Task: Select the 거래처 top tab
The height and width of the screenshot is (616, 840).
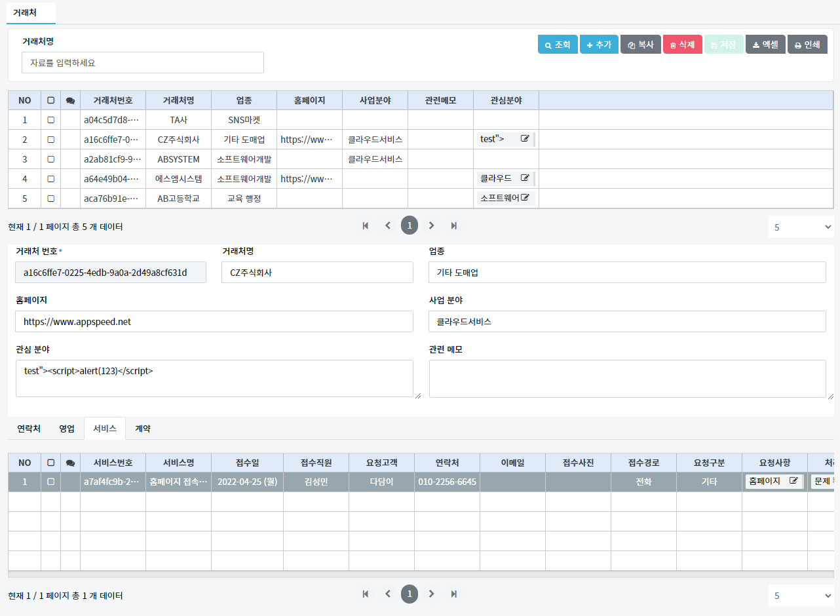Action: (x=31, y=12)
